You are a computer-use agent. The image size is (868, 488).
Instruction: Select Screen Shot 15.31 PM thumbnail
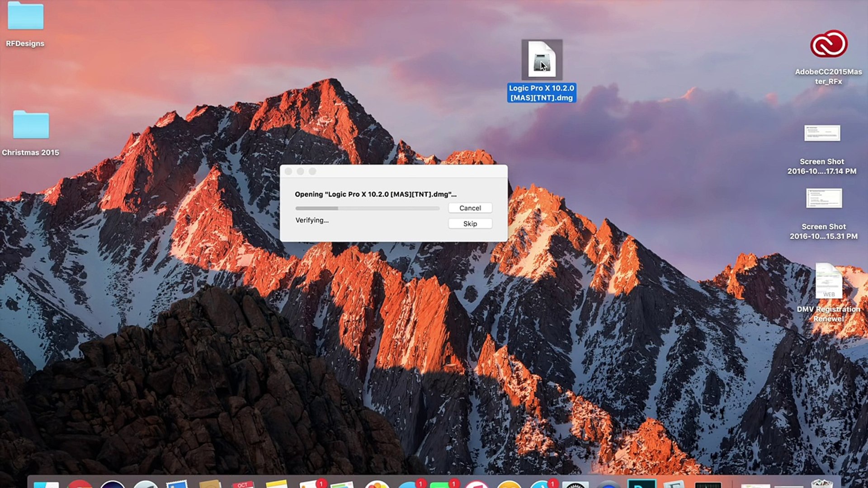[824, 198]
